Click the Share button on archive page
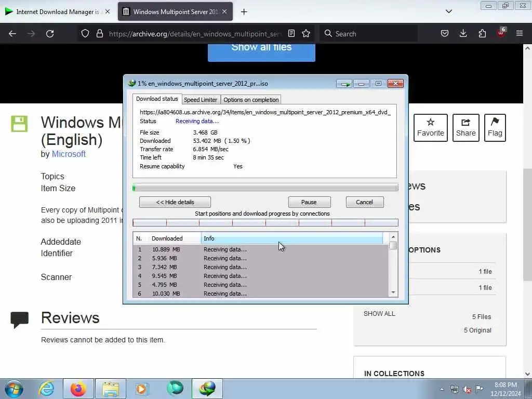This screenshot has height=399, width=532. pyautogui.click(x=466, y=128)
